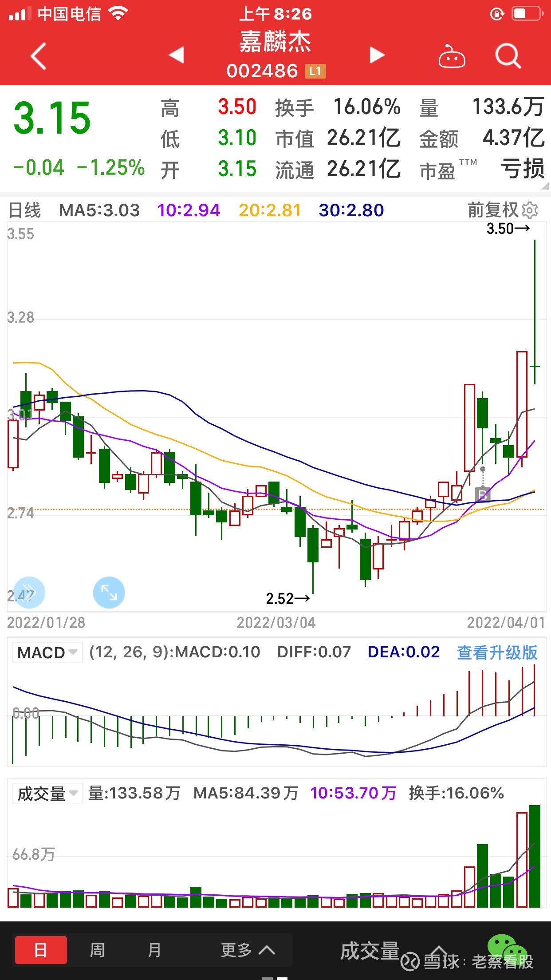The height and width of the screenshot is (980, 551).
Task: Open the robot assistant icon
Action: coord(452,56)
